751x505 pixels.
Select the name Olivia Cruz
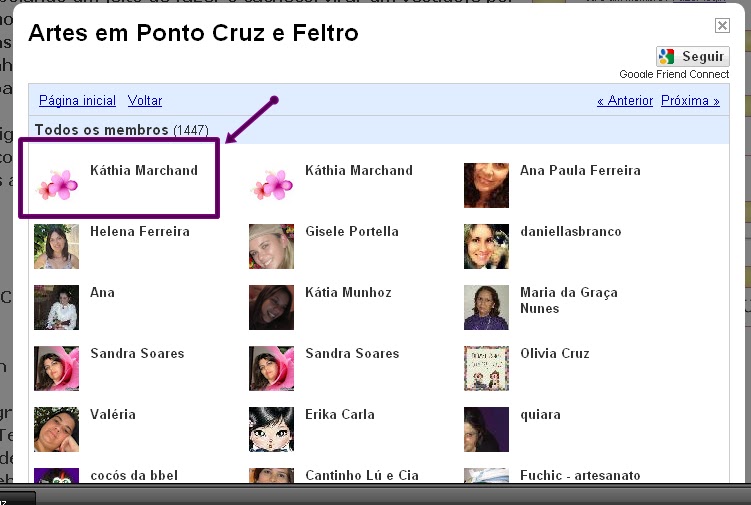click(555, 354)
